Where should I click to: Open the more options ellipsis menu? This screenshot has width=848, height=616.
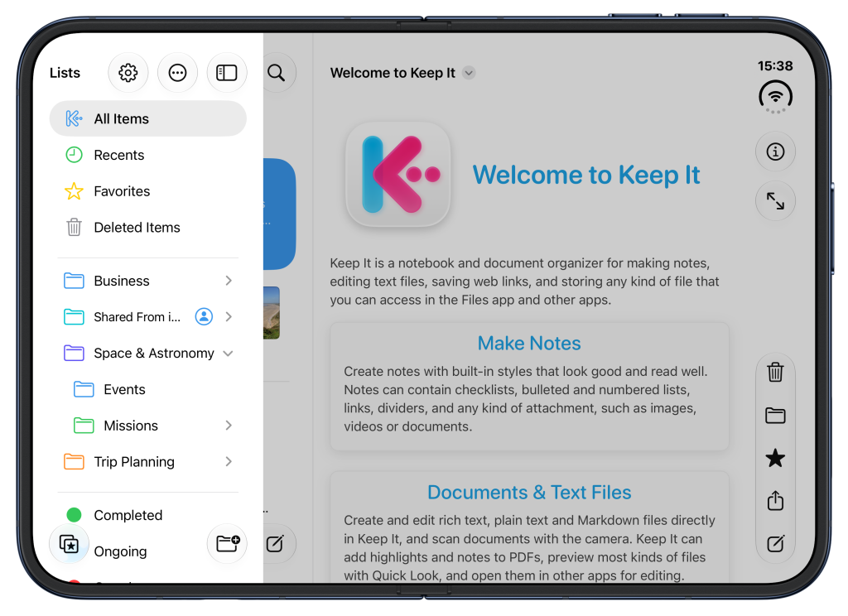177,73
